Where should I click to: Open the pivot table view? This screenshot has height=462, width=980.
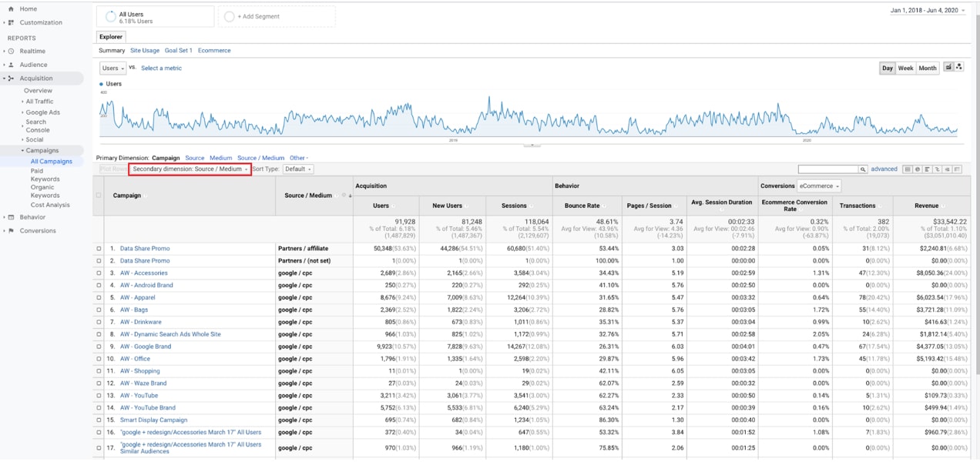tap(957, 169)
